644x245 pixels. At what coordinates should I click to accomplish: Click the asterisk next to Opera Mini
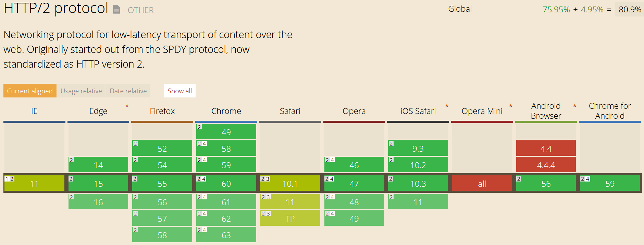coord(511,106)
